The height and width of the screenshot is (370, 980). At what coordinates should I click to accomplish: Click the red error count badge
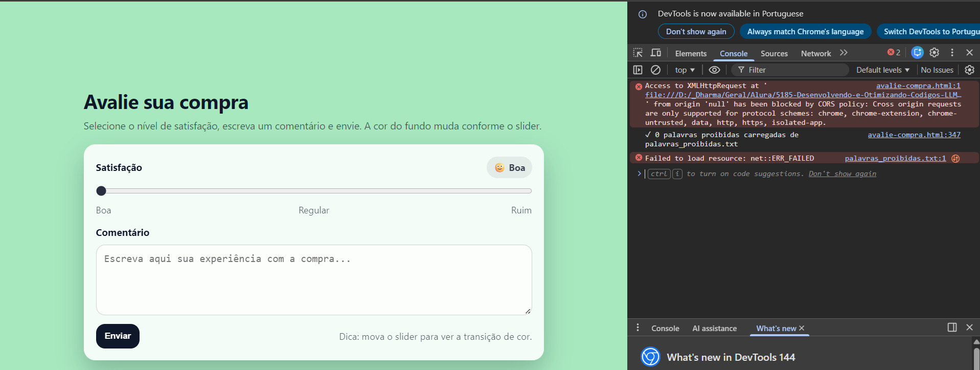(x=894, y=53)
